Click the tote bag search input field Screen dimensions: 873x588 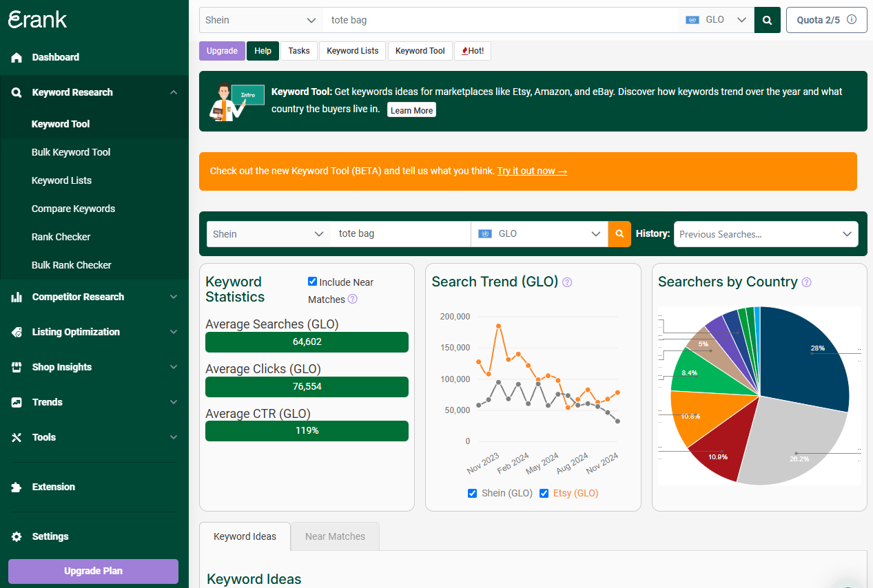[400, 234]
